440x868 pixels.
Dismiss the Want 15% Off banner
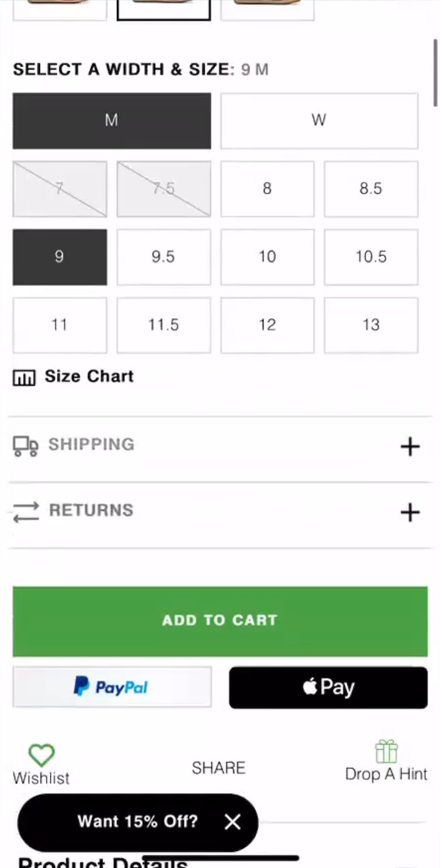[x=232, y=822]
